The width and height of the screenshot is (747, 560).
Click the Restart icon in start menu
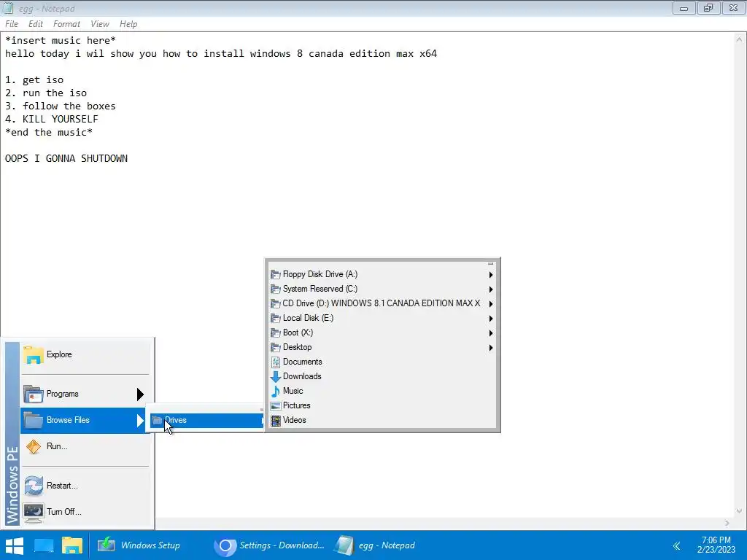[x=34, y=486]
